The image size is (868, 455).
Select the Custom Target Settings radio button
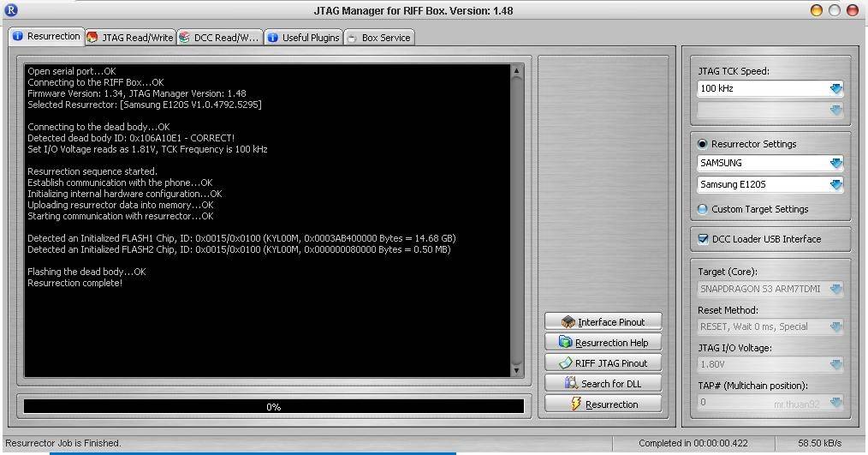tap(703, 209)
